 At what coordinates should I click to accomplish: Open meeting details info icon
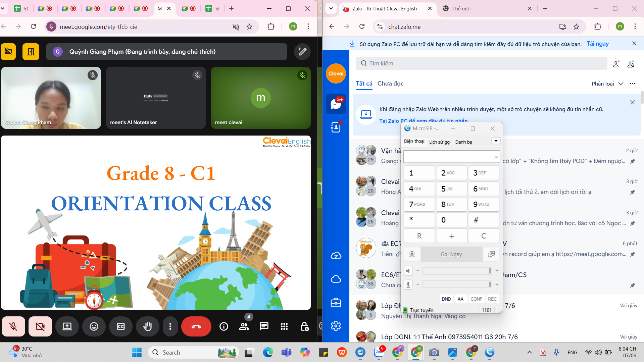click(x=224, y=326)
